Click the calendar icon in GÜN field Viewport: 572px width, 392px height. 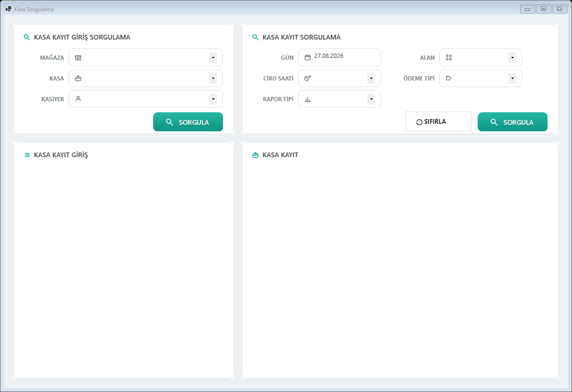(x=308, y=57)
